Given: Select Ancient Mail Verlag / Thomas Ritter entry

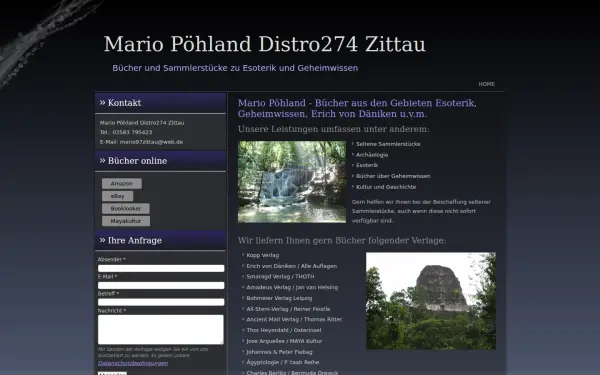Looking at the screenshot, I should (294, 319).
